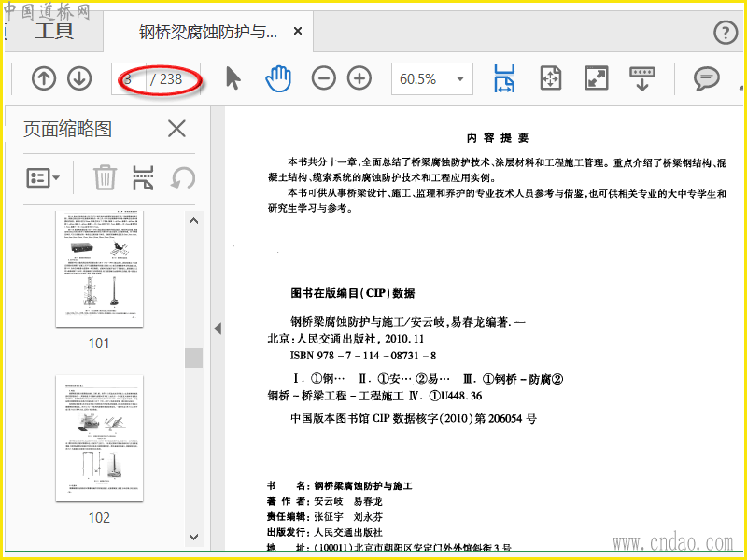Rotate page with circular arrow icon
This screenshot has width=747, height=560.
click(183, 177)
